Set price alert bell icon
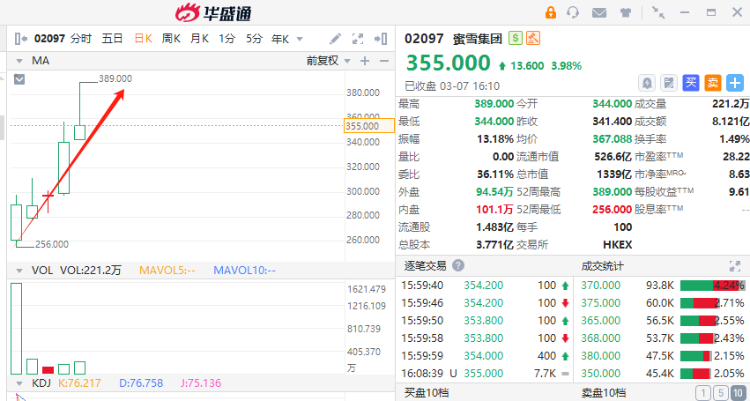The width and height of the screenshot is (750, 401). pos(647,83)
